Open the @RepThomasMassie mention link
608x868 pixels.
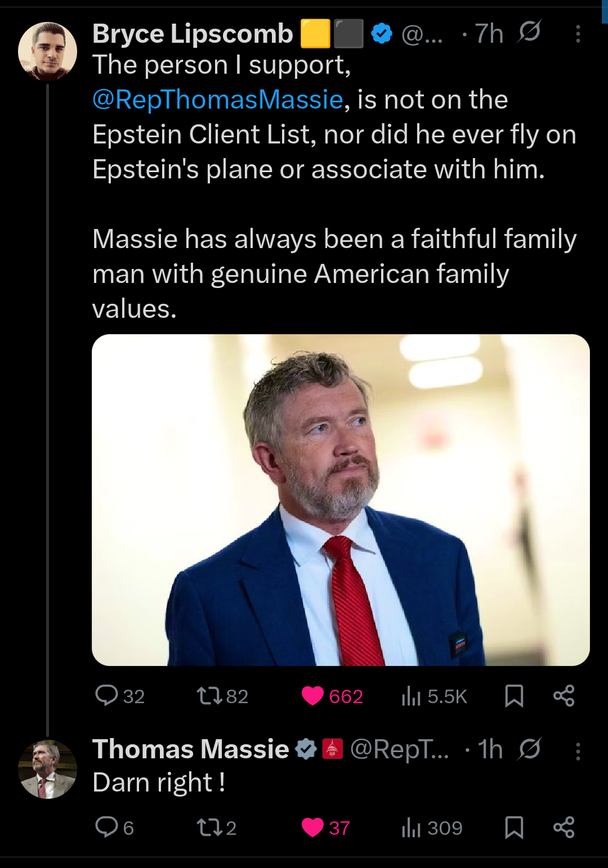point(218,100)
